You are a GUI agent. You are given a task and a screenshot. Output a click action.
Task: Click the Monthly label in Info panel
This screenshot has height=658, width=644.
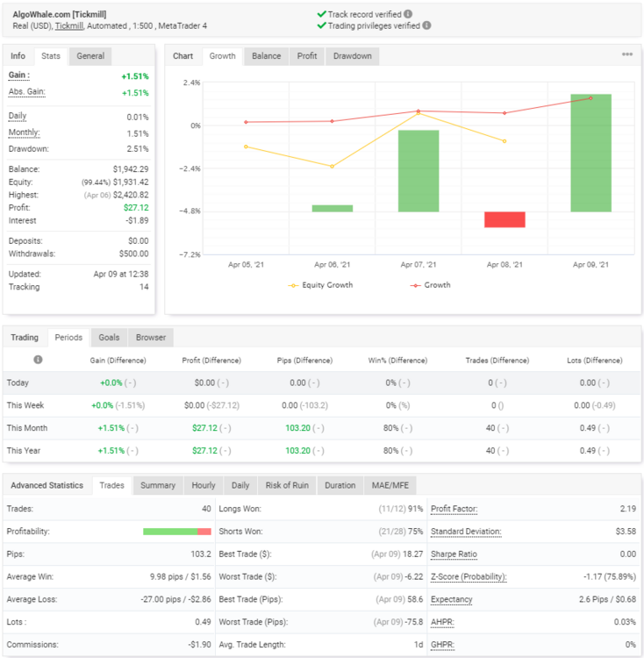pos(25,132)
